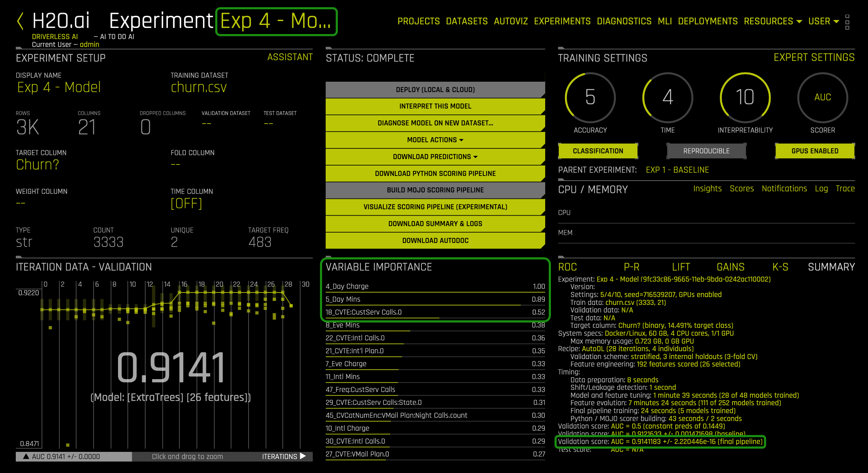Click the ITERATIONS play arrow

point(303,456)
